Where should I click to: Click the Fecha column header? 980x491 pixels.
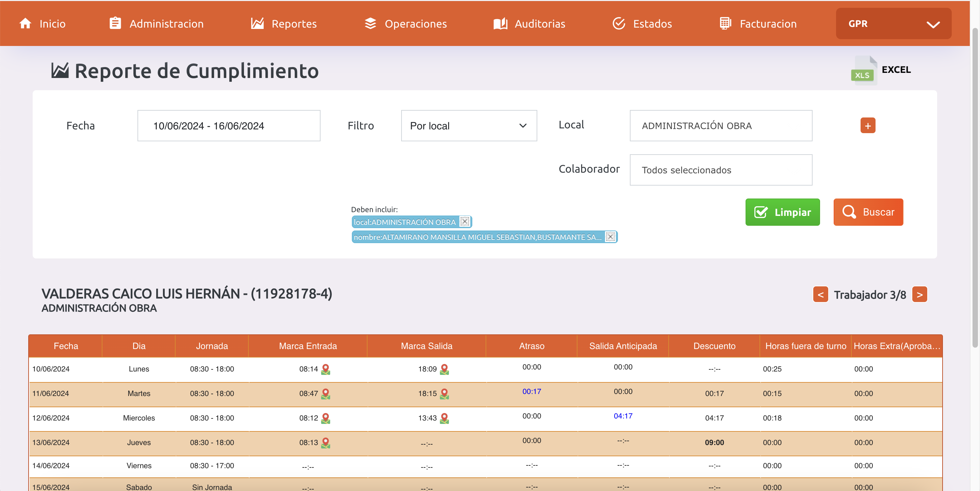(x=66, y=346)
